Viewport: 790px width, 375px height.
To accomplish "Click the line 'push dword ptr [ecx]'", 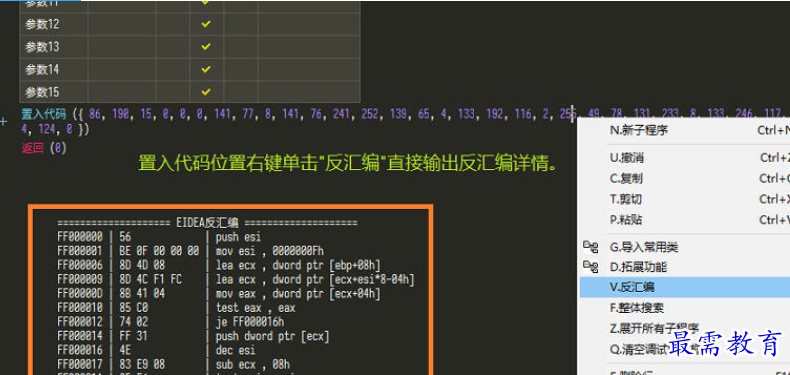I will point(273,336).
